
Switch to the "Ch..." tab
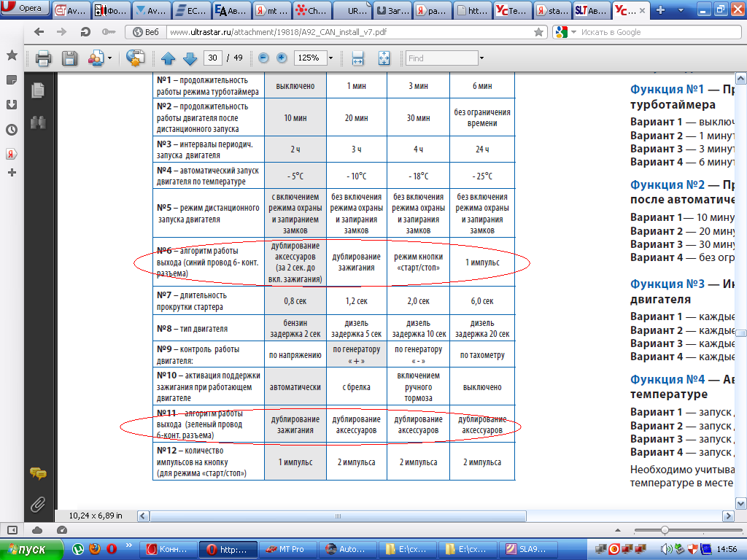(x=312, y=10)
